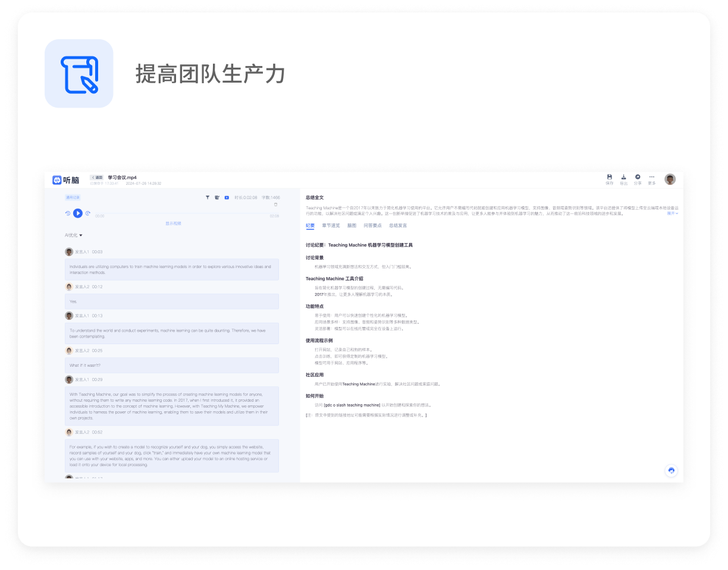The width and height of the screenshot is (728, 570).
Task: Click the 'Individuals are utilizing computers' transcript block
Action: (x=172, y=269)
